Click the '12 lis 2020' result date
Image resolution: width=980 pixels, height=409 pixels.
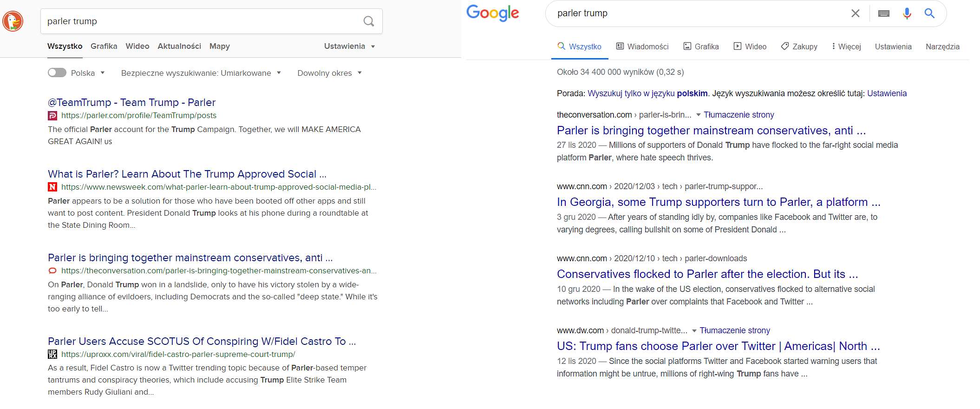[x=576, y=361]
